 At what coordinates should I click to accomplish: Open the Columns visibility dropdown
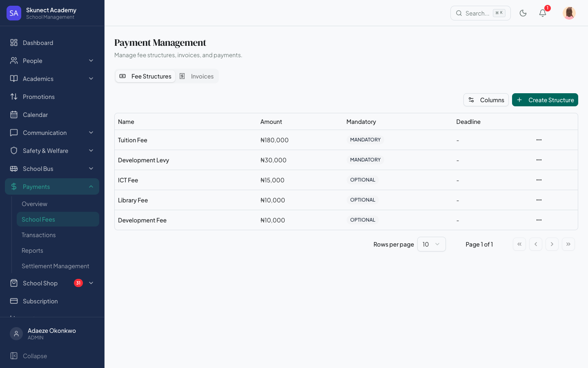tap(486, 100)
